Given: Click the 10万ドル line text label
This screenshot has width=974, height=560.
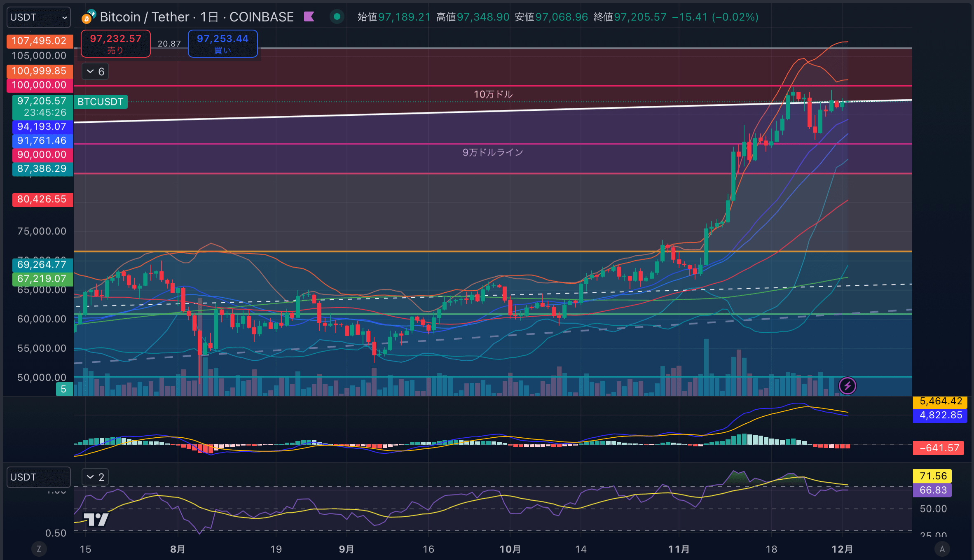Looking at the screenshot, I should click(x=493, y=94).
